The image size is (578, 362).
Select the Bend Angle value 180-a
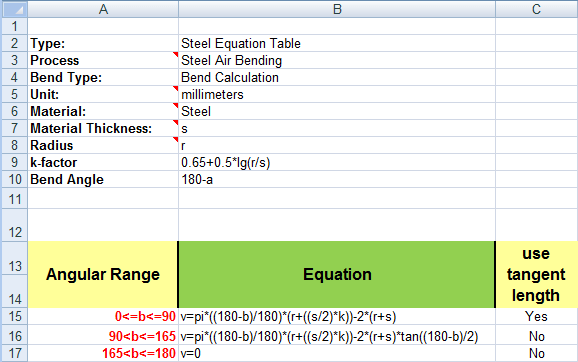pos(337,180)
